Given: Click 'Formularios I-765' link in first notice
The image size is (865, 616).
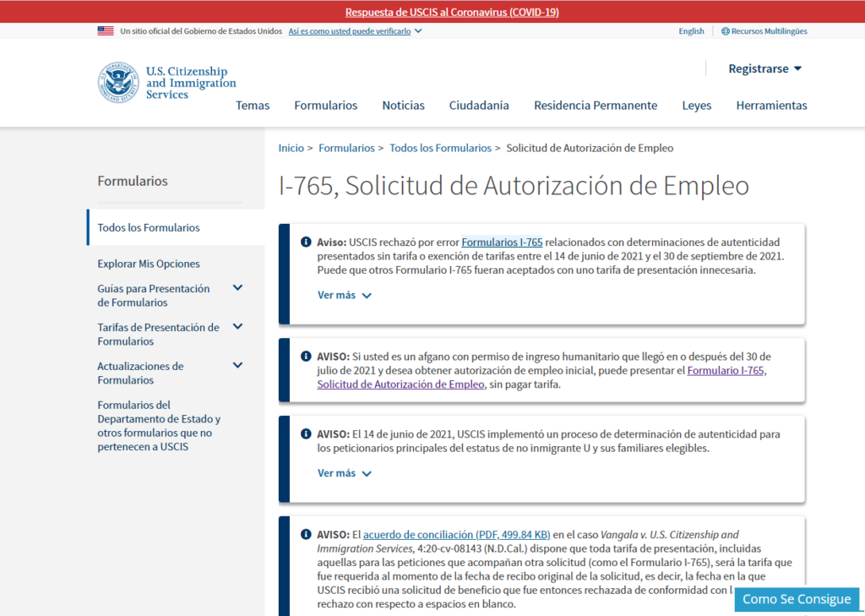Looking at the screenshot, I should tap(502, 242).
